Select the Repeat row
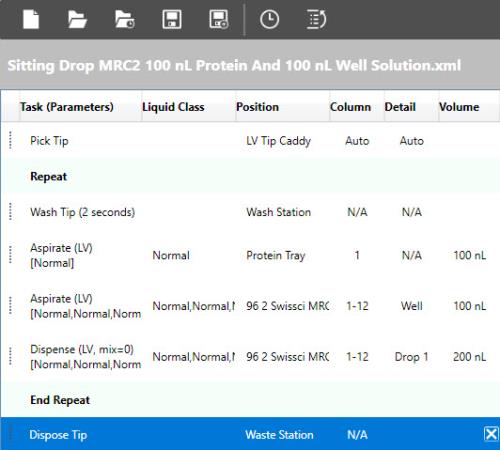 click(x=250, y=176)
